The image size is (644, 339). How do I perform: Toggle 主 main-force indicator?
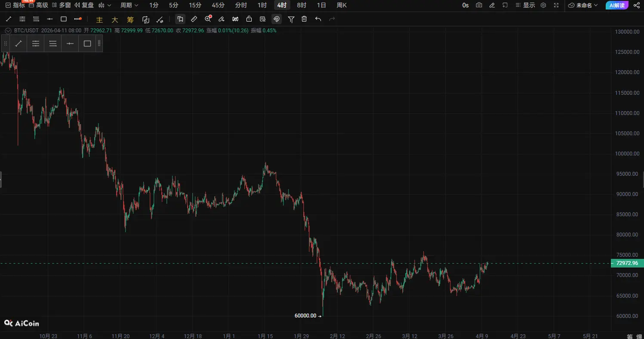pos(99,20)
